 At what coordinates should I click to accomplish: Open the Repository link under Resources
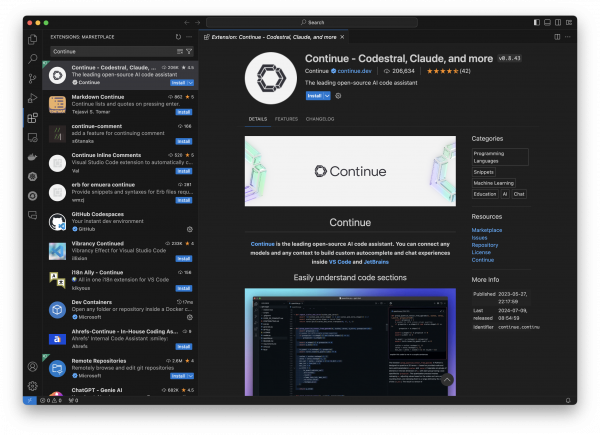485,245
